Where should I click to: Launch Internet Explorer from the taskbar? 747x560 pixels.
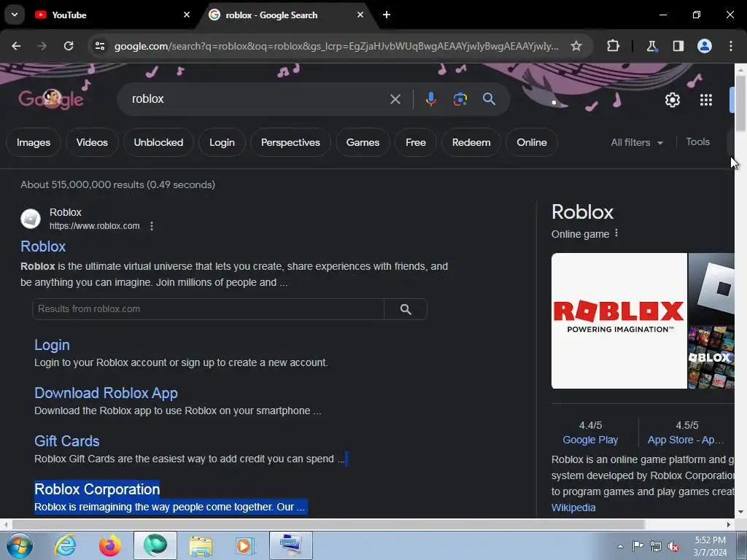click(x=65, y=545)
